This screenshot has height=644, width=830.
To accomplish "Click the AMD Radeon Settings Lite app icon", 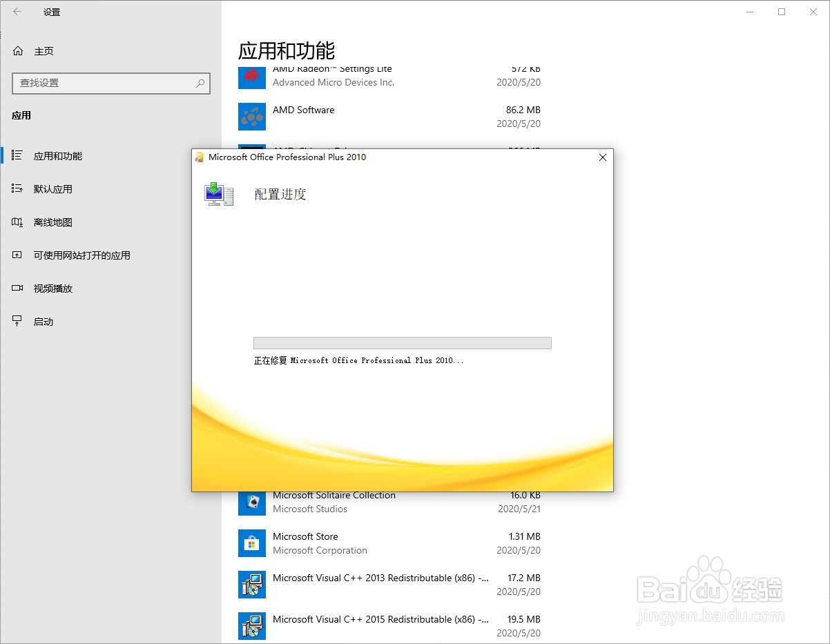I will pyautogui.click(x=252, y=79).
